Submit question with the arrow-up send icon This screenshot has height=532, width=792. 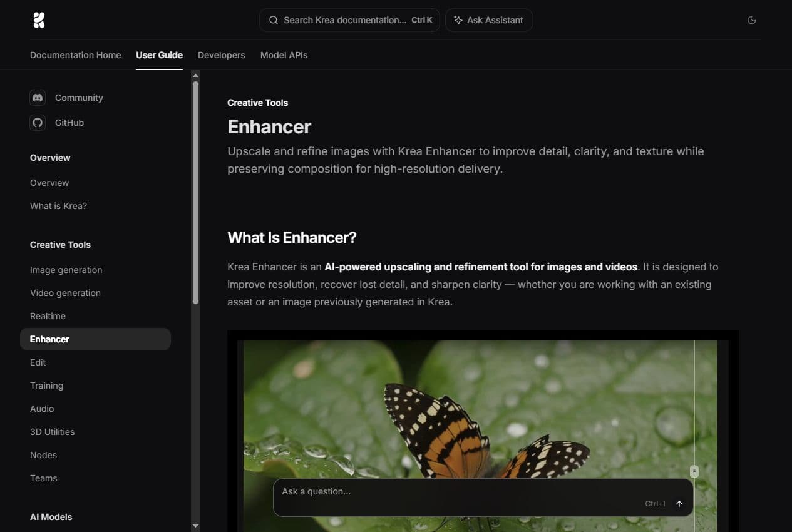[x=679, y=504]
